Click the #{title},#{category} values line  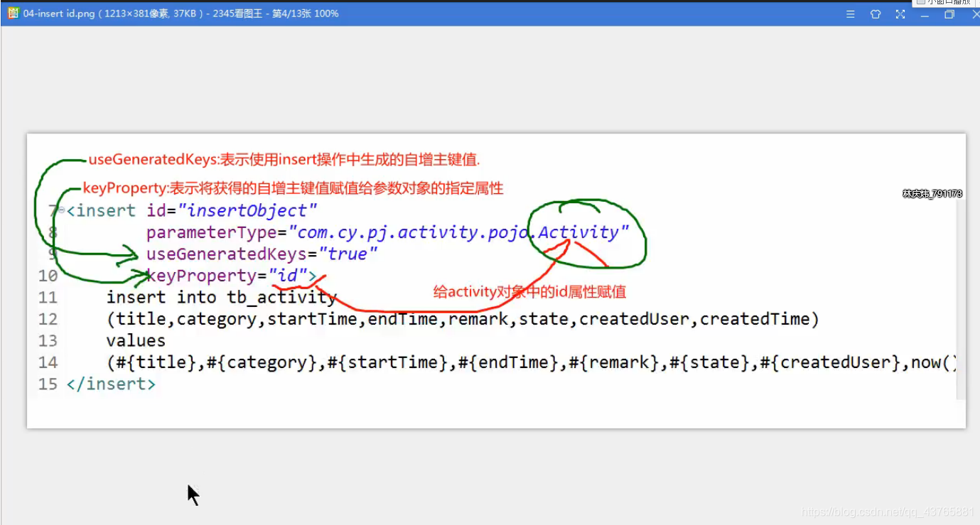point(532,362)
